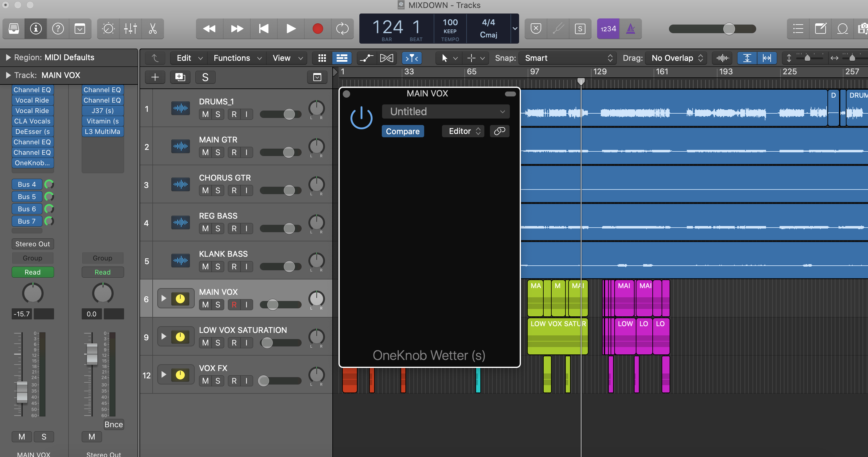Toggle plugin power bypass button

[x=361, y=118]
